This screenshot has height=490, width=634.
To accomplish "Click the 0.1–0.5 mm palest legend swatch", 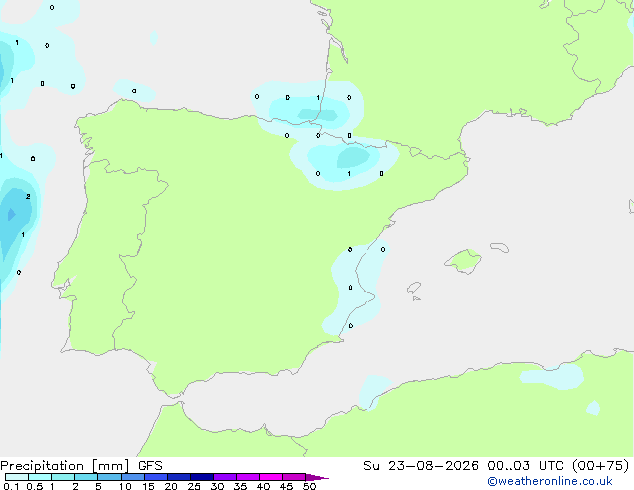I will click(x=17, y=477).
